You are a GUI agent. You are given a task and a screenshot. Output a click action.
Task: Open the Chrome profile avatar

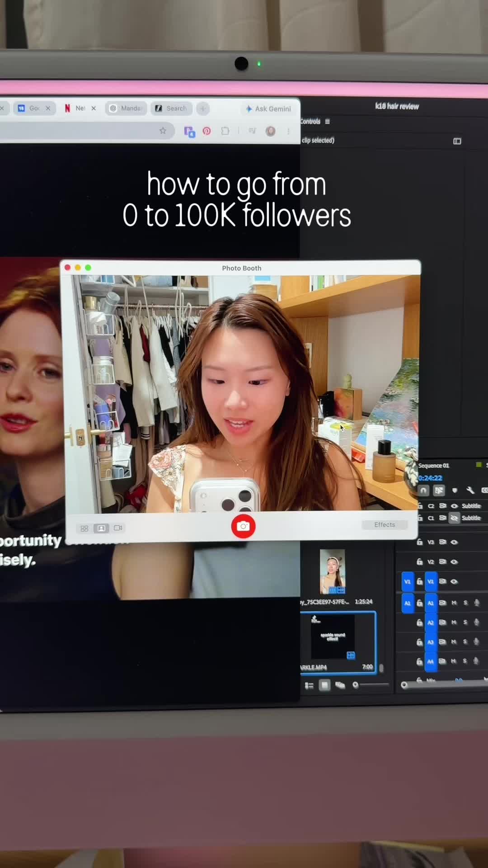point(271,131)
